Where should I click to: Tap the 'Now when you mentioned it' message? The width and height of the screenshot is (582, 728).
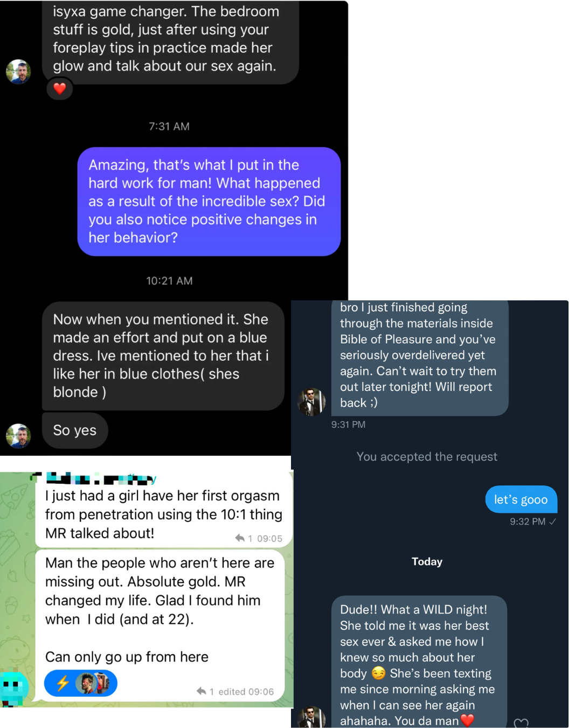click(x=163, y=356)
